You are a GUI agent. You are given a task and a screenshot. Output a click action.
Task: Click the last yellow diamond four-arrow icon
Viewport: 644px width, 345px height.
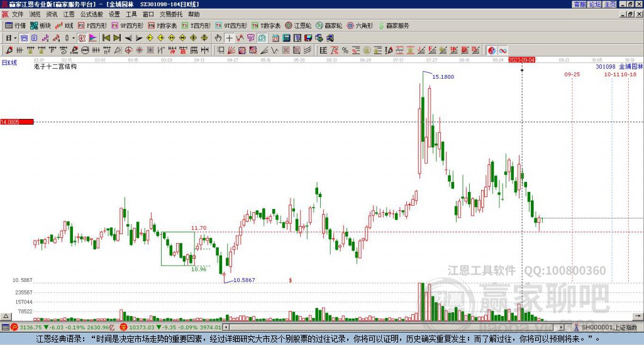coord(204,38)
